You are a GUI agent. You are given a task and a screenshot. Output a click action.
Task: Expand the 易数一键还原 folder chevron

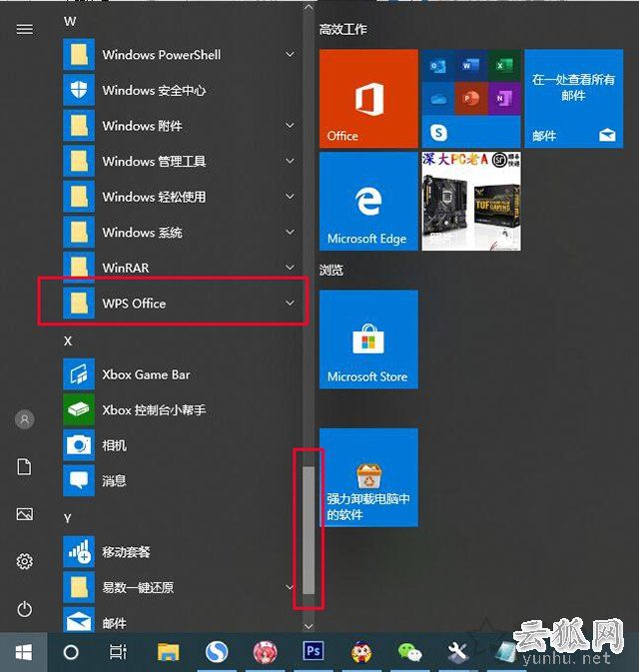[x=291, y=587]
